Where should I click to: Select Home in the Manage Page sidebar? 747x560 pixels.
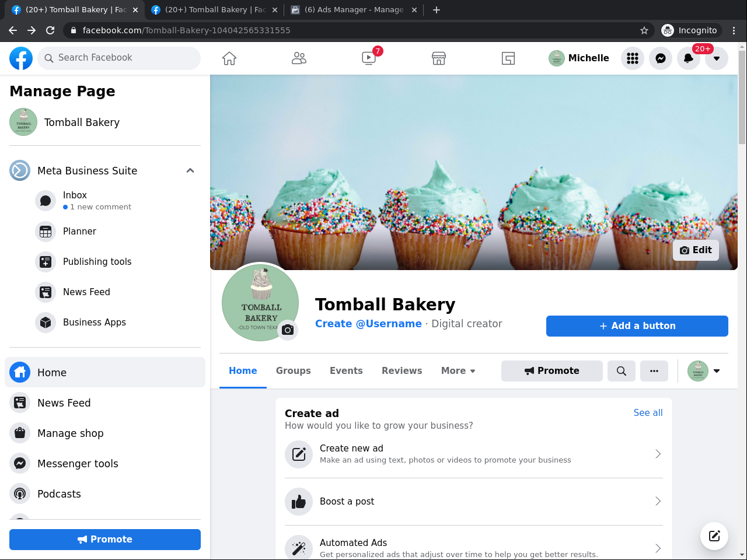[x=105, y=372]
